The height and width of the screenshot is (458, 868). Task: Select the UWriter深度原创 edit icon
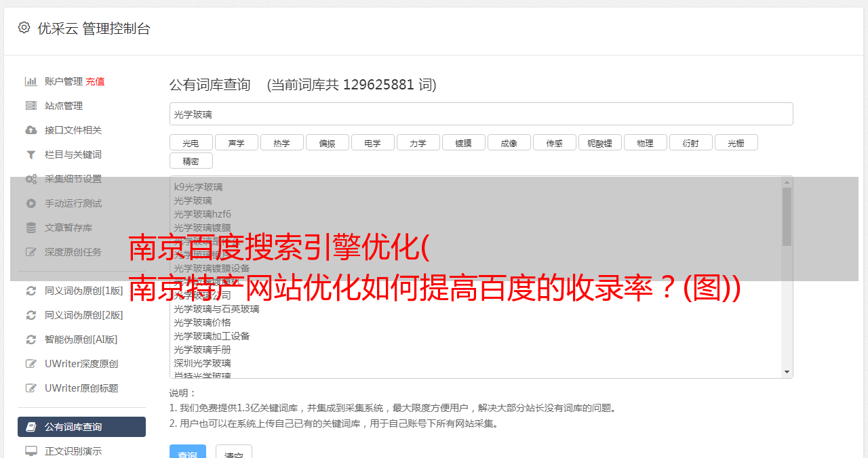pos(31,364)
